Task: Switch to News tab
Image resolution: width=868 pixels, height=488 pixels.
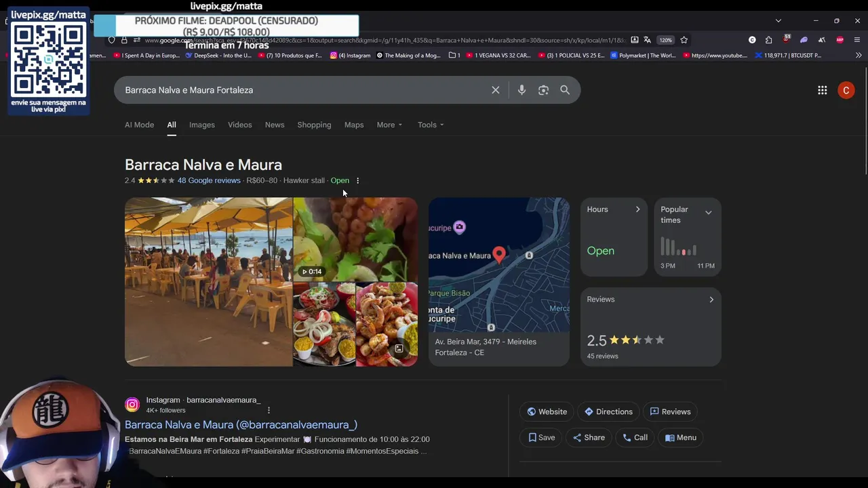Action: [x=275, y=125]
